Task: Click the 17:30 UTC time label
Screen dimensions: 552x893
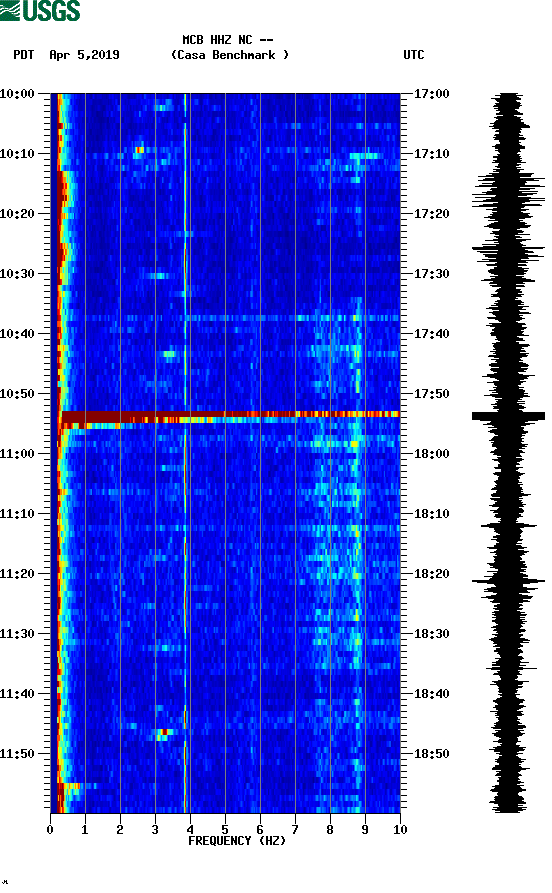Action: pos(432,273)
